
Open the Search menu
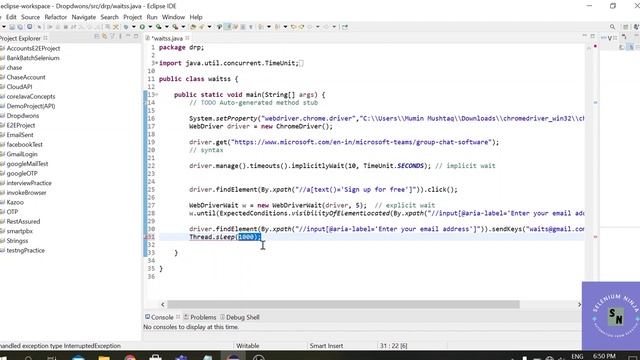(109, 17)
